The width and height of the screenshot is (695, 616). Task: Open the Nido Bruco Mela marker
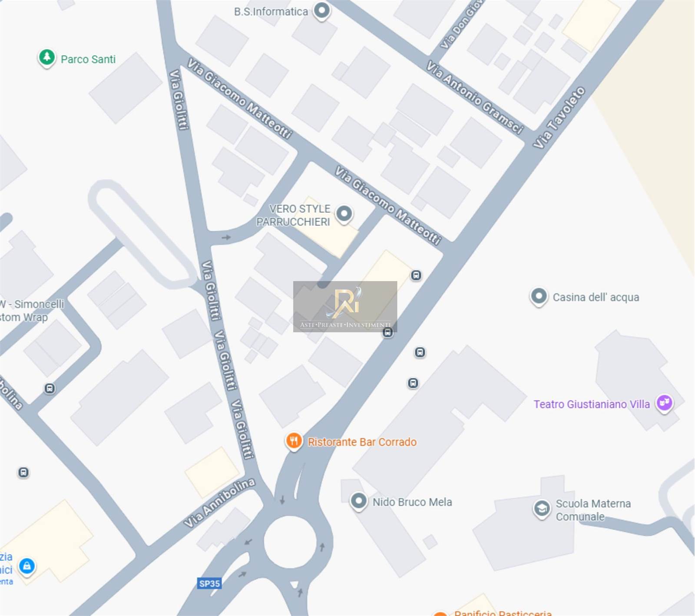359,501
